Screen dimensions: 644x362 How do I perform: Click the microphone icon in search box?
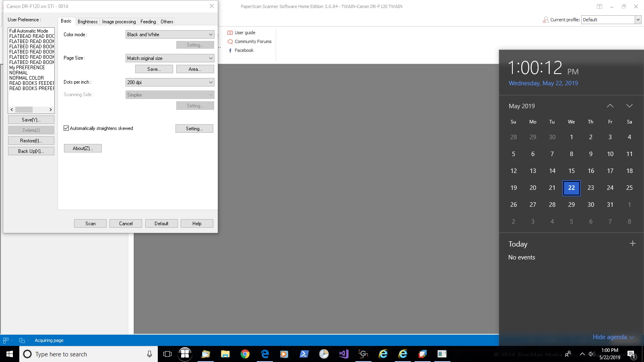click(x=149, y=354)
